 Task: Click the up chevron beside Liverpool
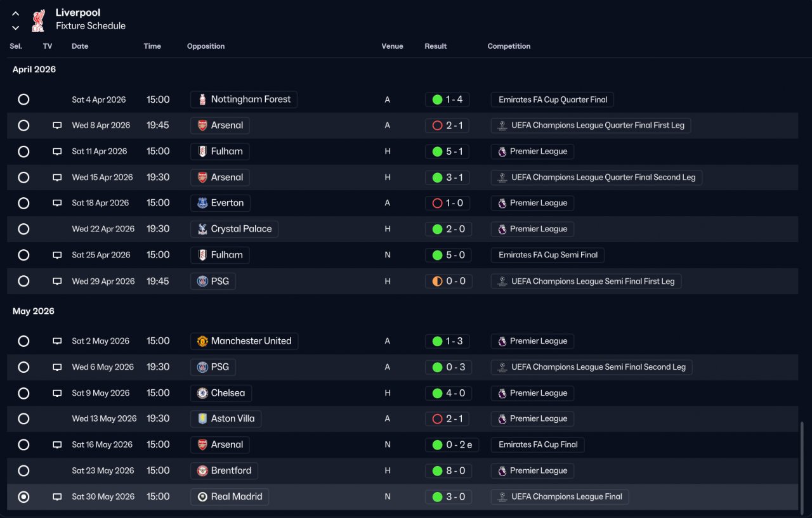(x=16, y=14)
